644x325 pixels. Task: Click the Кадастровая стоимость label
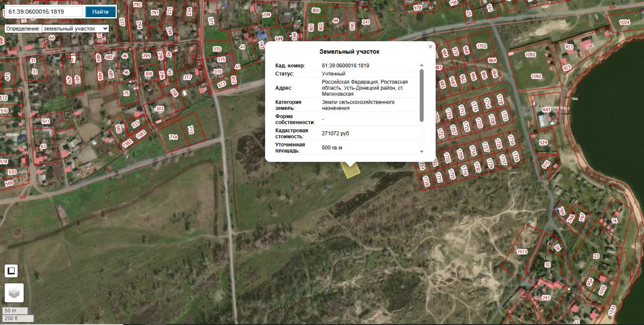pyautogui.click(x=291, y=133)
